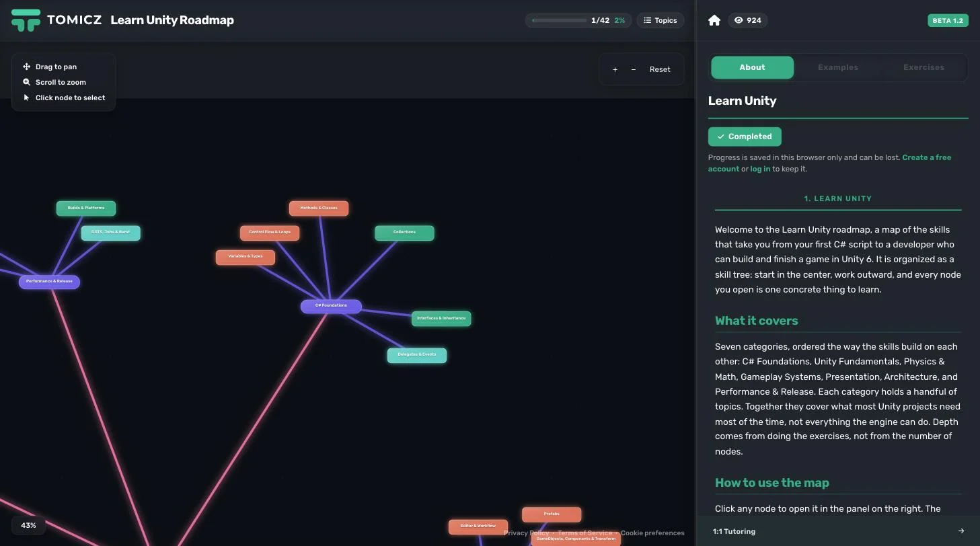980x546 pixels.
Task: Select the Prefabs node
Action: [x=552, y=514]
